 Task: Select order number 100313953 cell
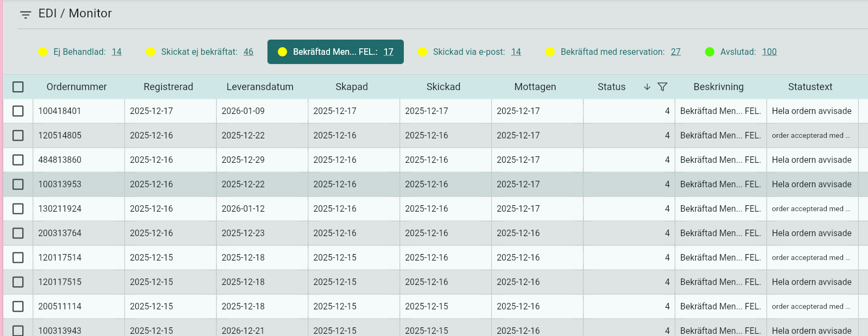pyautogui.click(x=79, y=185)
